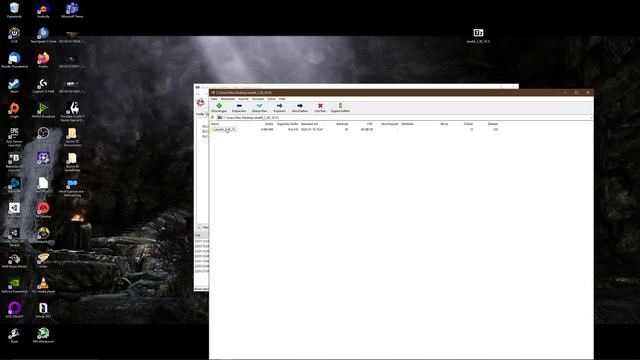Click the Steam desktop icon
Viewport: 640px width, 360px height.
pos(14,83)
